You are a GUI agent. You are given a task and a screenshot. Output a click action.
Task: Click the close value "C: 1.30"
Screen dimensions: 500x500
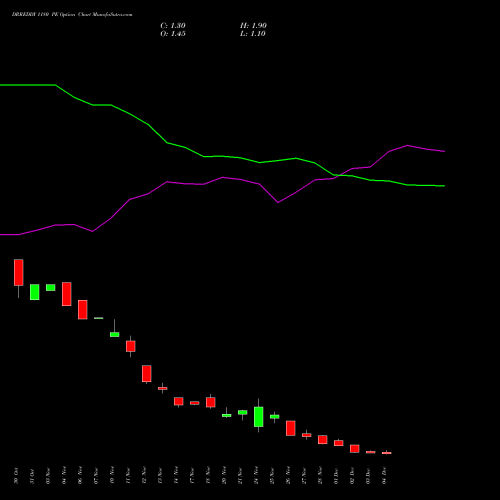click(173, 26)
